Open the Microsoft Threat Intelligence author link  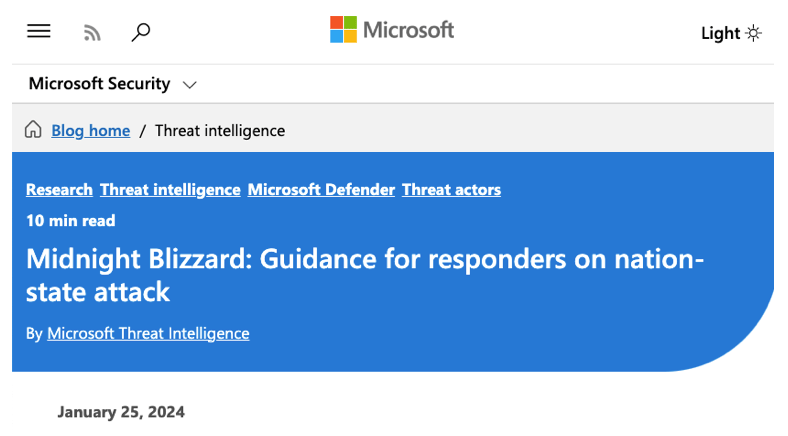148,333
